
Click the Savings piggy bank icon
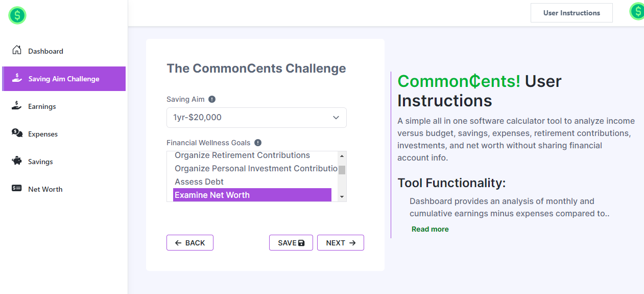pyautogui.click(x=17, y=161)
